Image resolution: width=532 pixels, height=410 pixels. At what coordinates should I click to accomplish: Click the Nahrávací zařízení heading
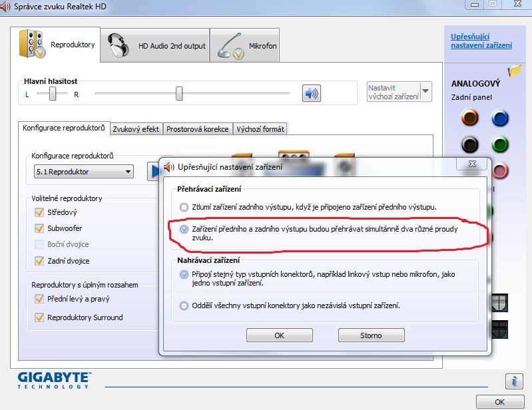coord(208,260)
